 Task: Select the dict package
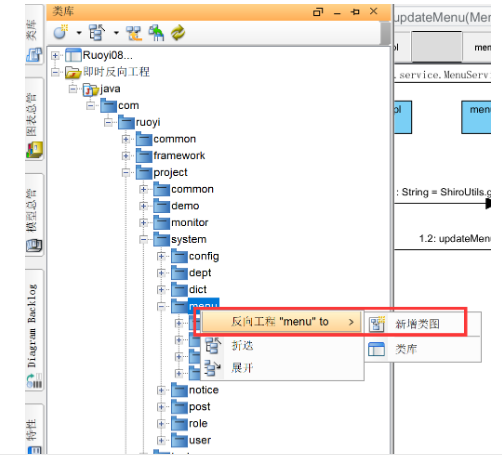[189, 290]
